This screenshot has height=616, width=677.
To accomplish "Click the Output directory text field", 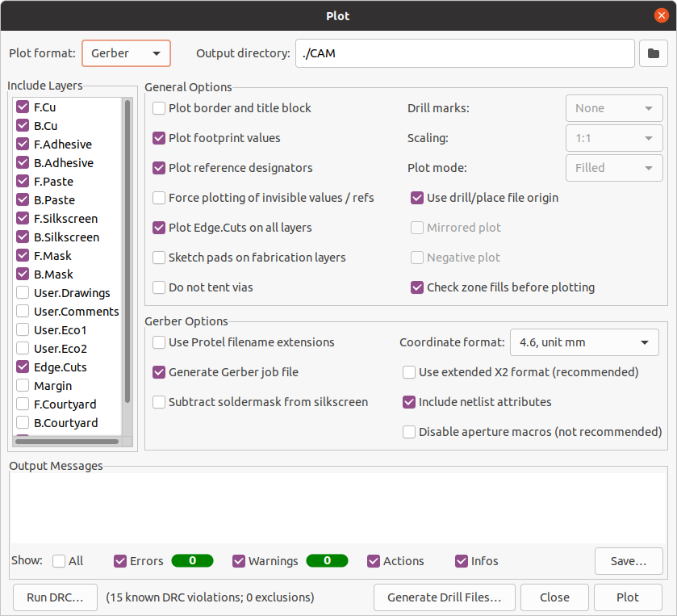I will (464, 53).
